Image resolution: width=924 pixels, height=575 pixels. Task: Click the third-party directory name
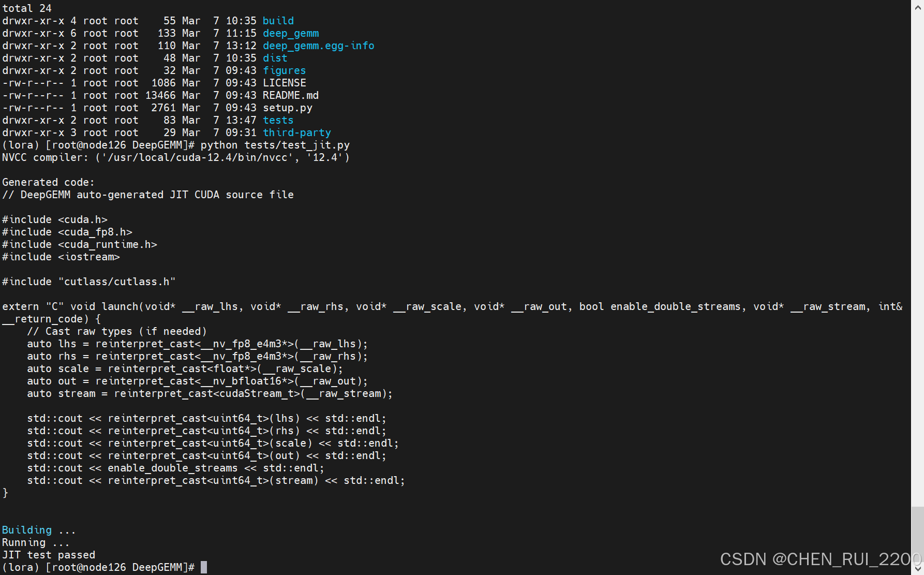pyautogui.click(x=297, y=132)
